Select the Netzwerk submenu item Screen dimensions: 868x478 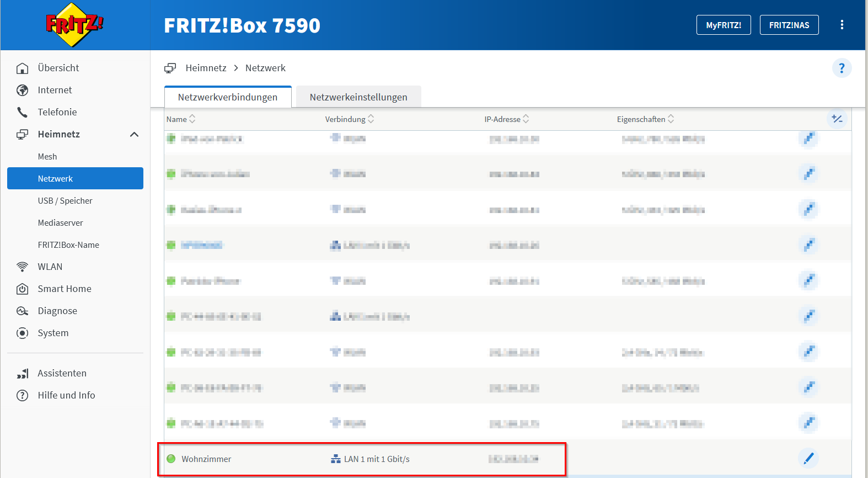(x=75, y=178)
